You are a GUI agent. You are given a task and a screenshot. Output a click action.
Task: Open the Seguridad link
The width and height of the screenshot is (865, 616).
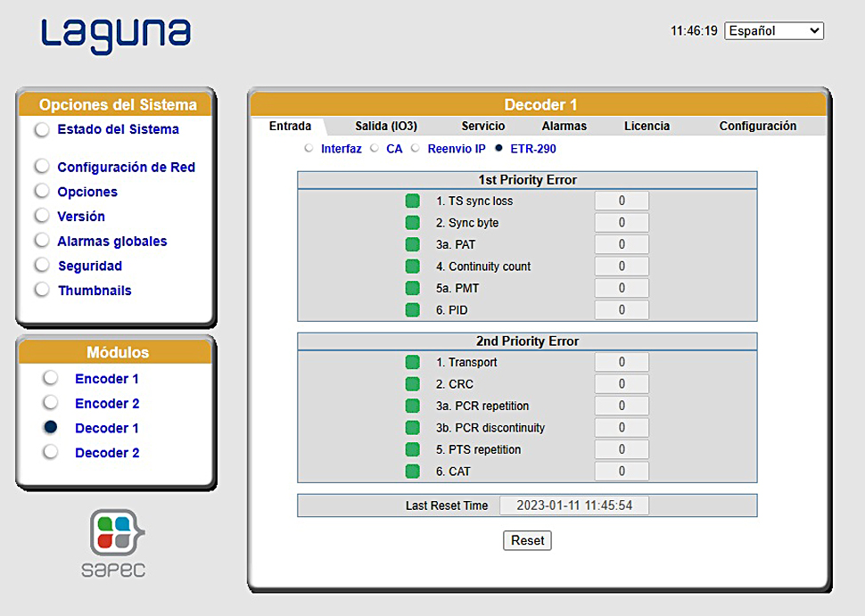(90, 266)
